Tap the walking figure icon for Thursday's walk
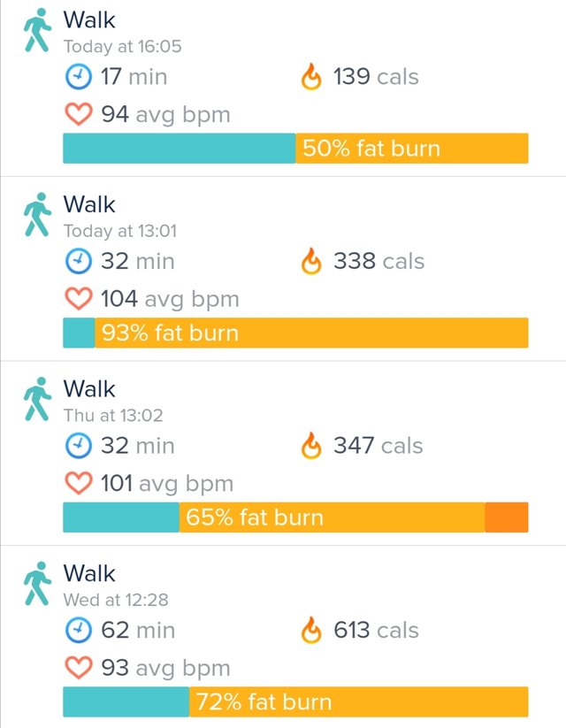Image resolution: width=566 pixels, height=728 pixels. 37,399
